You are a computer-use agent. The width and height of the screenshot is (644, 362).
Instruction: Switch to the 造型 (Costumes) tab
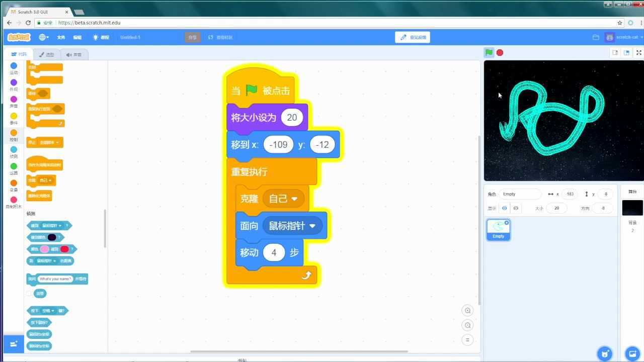pyautogui.click(x=46, y=54)
